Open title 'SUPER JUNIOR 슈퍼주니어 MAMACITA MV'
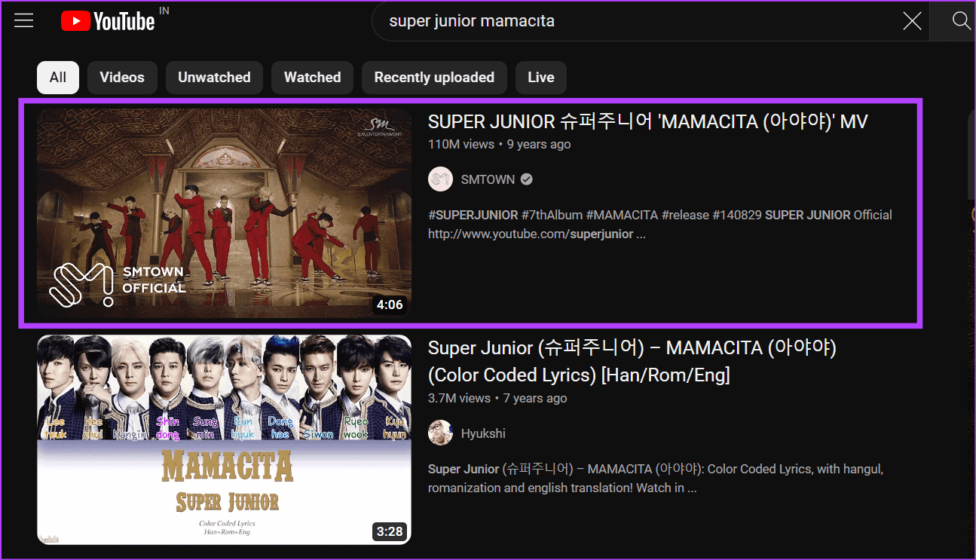976x560 pixels. tap(648, 121)
